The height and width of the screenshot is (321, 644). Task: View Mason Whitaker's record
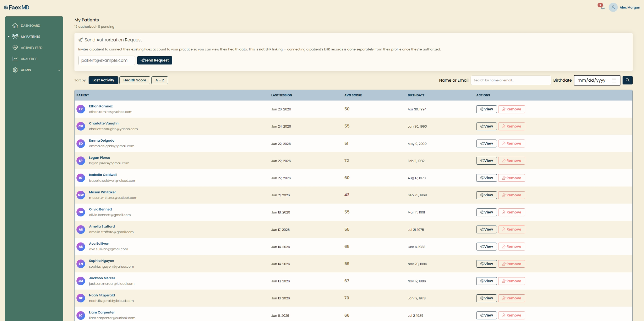click(x=486, y=195)
